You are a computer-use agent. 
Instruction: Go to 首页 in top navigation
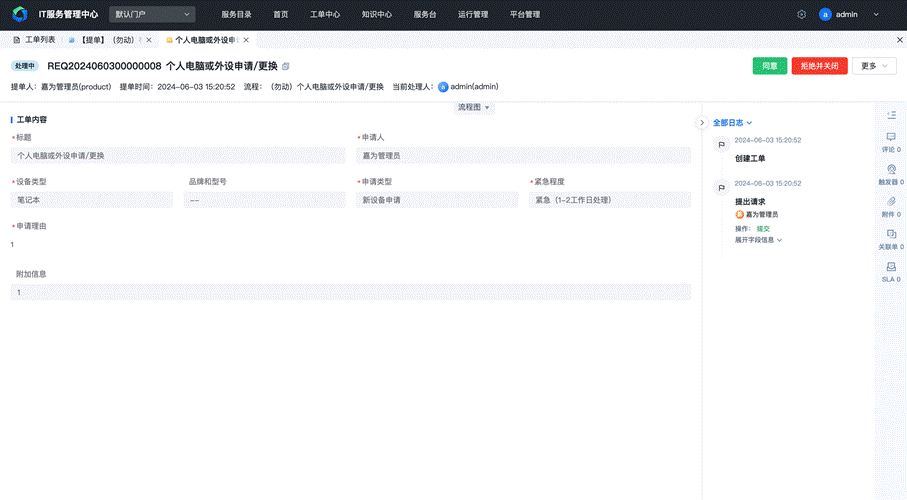(281, 14)
